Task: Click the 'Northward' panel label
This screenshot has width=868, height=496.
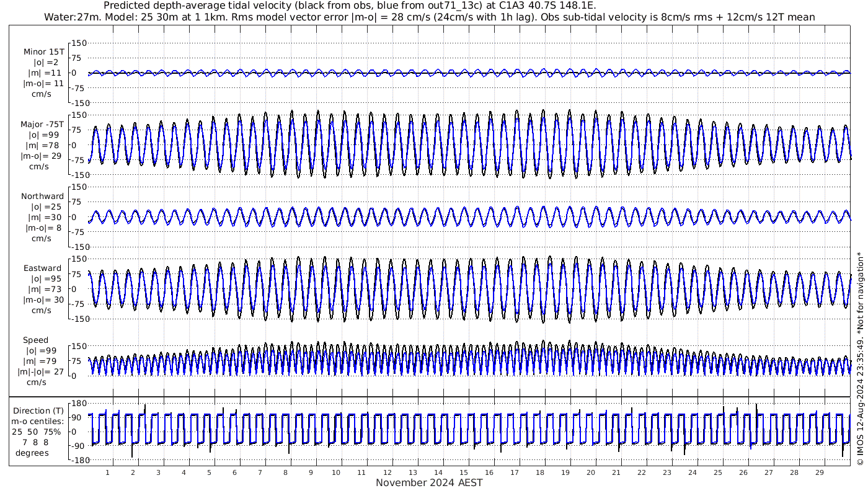Action: 42,197
